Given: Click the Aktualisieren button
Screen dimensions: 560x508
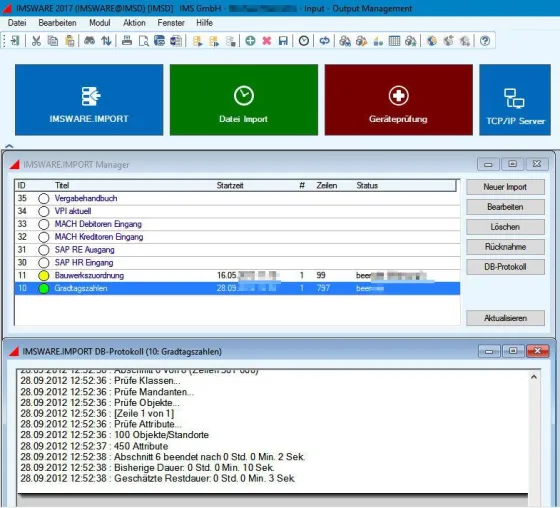Looking at the screenshot, I should [x=505, y=318].
